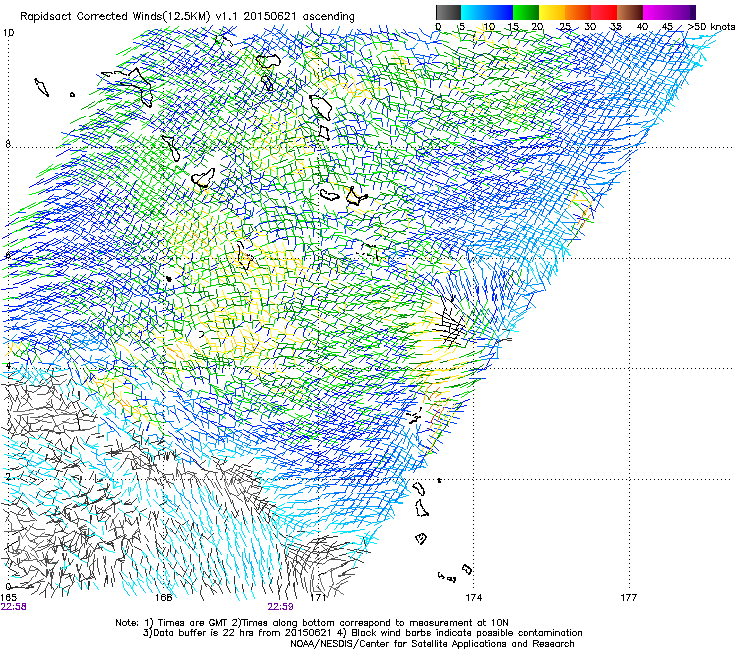Click the '45' label under the color scale
Screen dimensions: 740x650
[x=667, y=26]
